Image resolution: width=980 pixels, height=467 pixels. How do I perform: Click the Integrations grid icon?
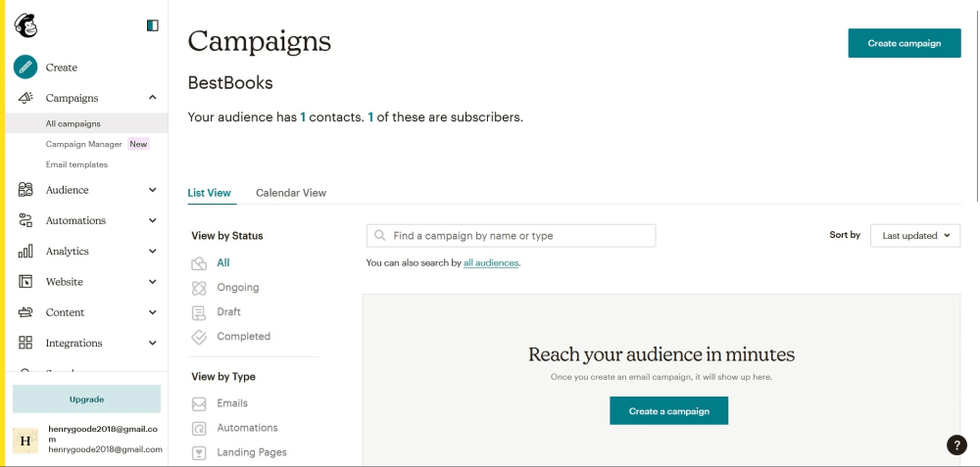(x=25, y=343)
